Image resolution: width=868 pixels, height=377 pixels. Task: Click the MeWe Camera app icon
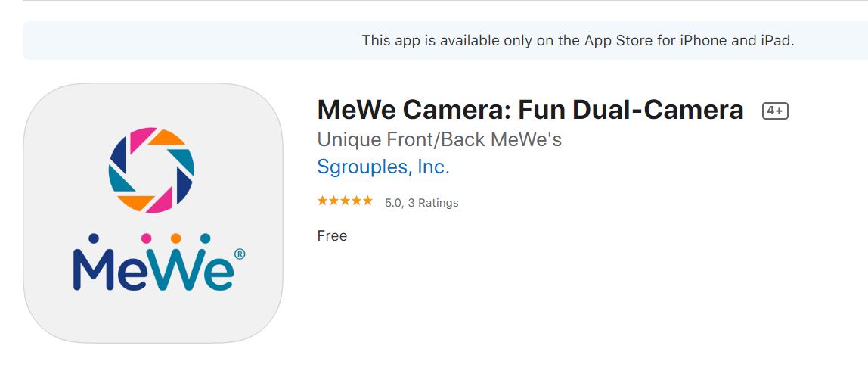153,213
